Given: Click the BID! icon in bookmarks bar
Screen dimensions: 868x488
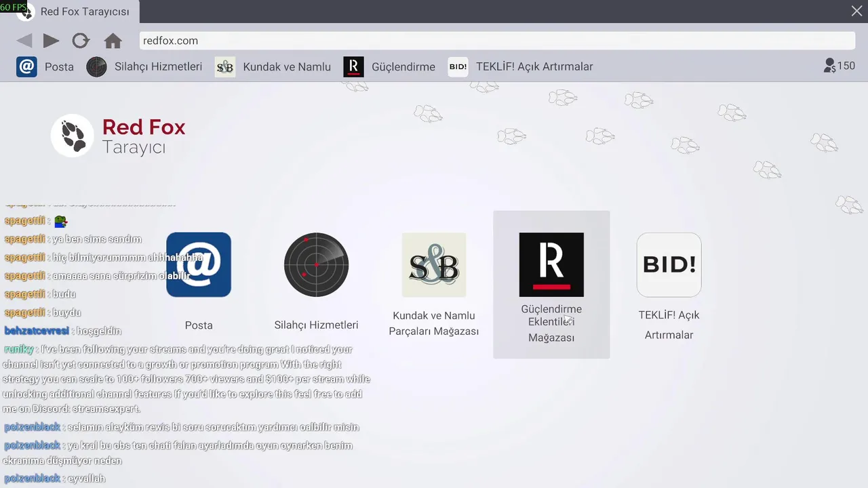Looking at the screenshot, I should pyautogui.click(x=458, y=66).
